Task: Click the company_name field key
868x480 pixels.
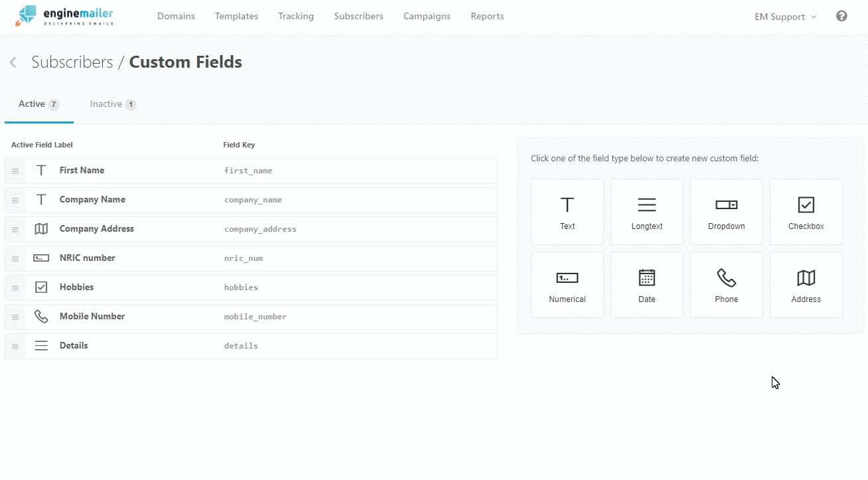Action: coord(253,200)
